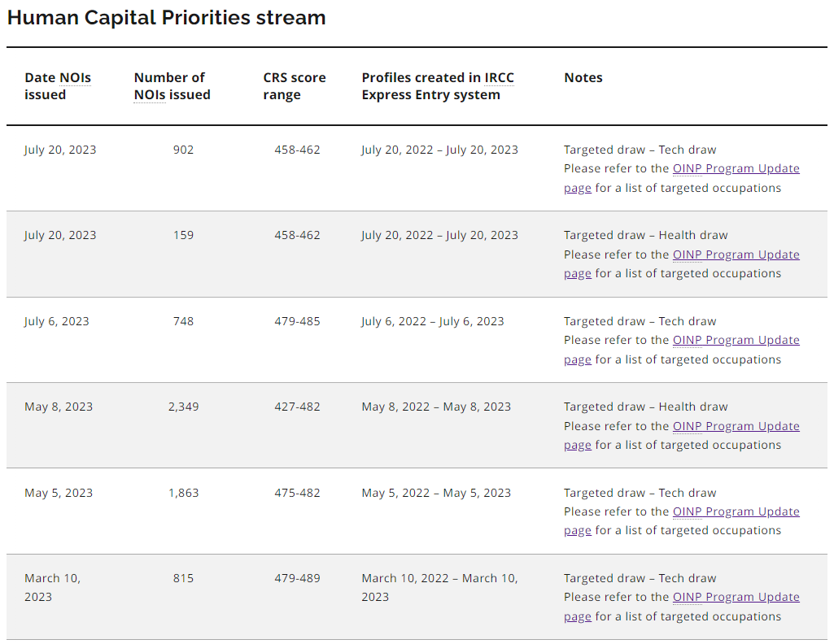Click the "Number of NOIs issued" column header
This screenshot has width=834, height=644.
click(172, 86)
